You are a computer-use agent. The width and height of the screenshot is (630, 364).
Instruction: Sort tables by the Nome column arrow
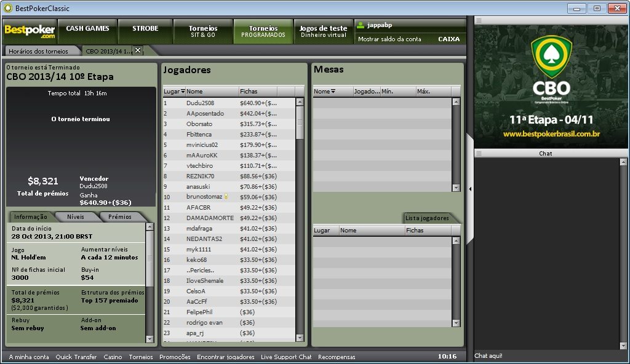pyautogui.click(x=333, y=92)
